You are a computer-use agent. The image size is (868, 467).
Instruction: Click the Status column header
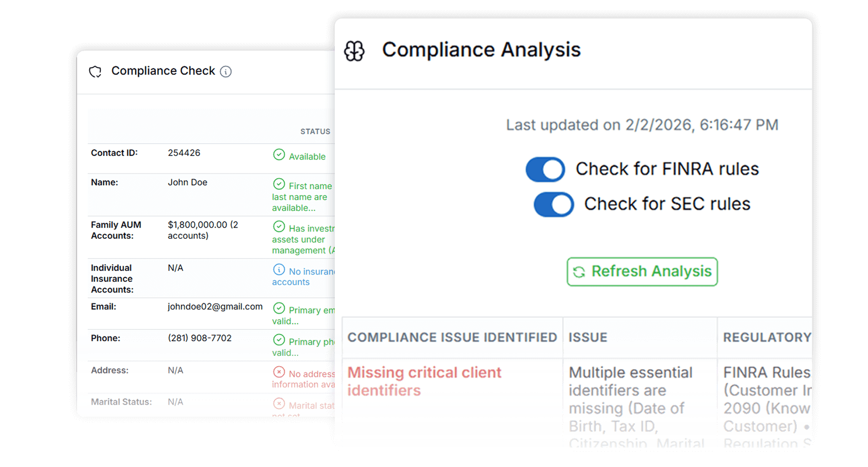315,132
